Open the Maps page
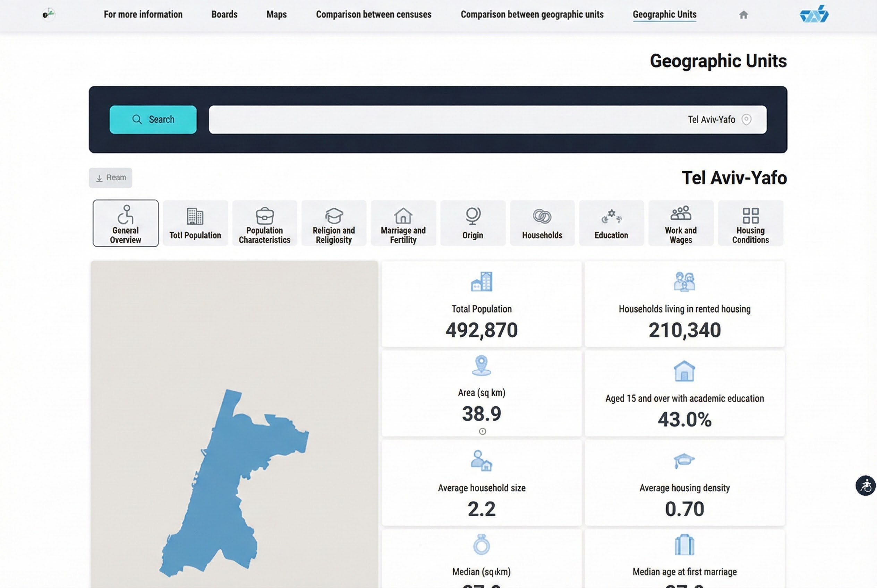This screenshot has width=877, height=588. [x=276, y=14]
